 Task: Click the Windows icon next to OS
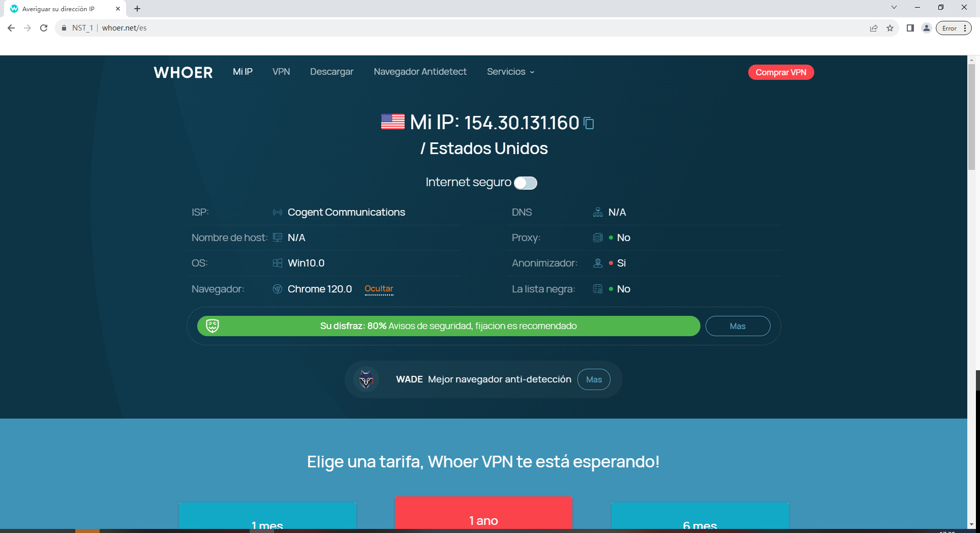tap(278, 263)
